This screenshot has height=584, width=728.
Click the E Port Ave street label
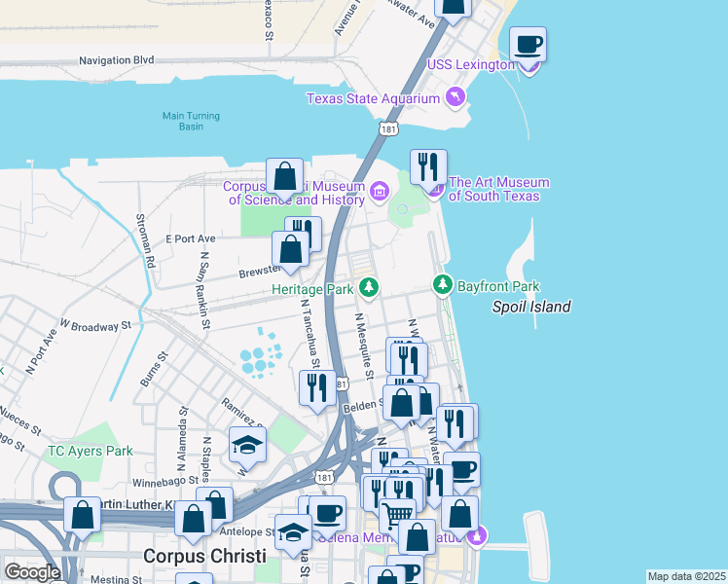pos(191,238)
